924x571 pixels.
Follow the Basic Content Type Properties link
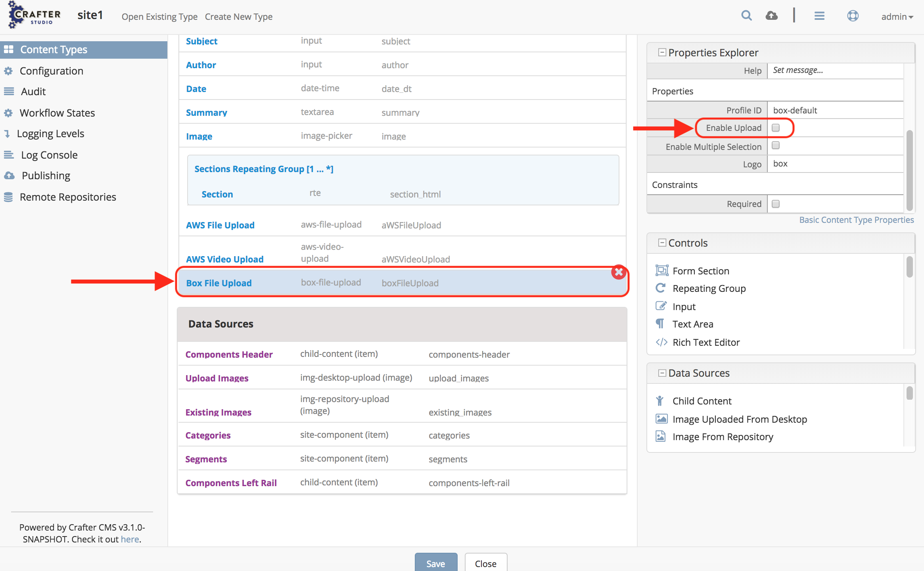tap(856, 219)
